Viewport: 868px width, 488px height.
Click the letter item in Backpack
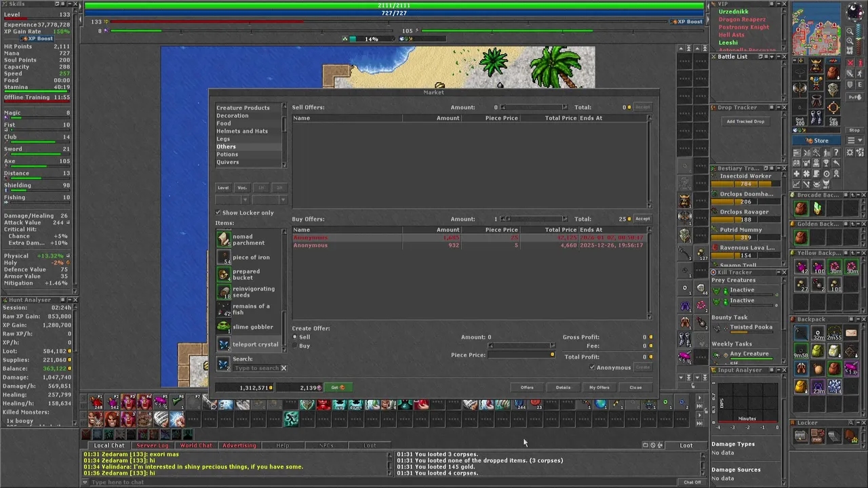click(x=851, y=333)
